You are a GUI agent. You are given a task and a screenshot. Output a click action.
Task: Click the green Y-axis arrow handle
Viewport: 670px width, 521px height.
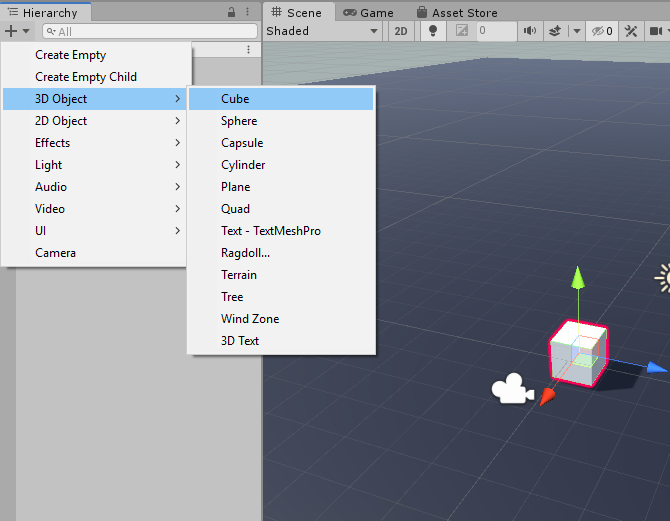[x=577, y=277]
